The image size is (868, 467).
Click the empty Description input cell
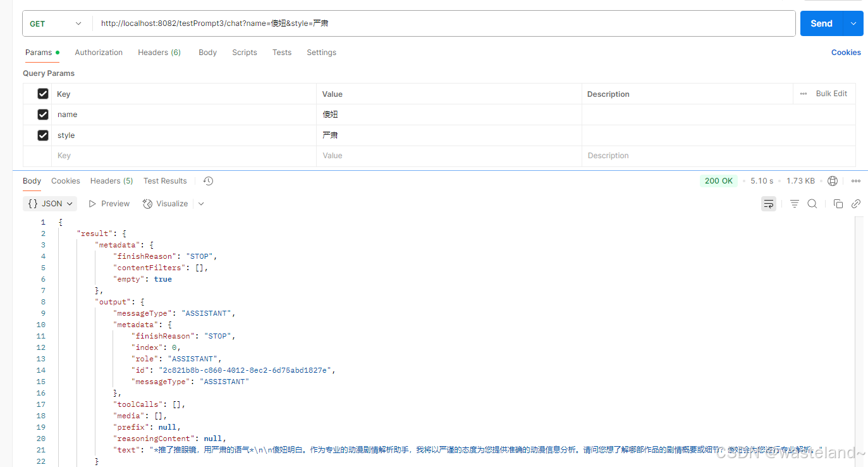click(x=719, y=156)
